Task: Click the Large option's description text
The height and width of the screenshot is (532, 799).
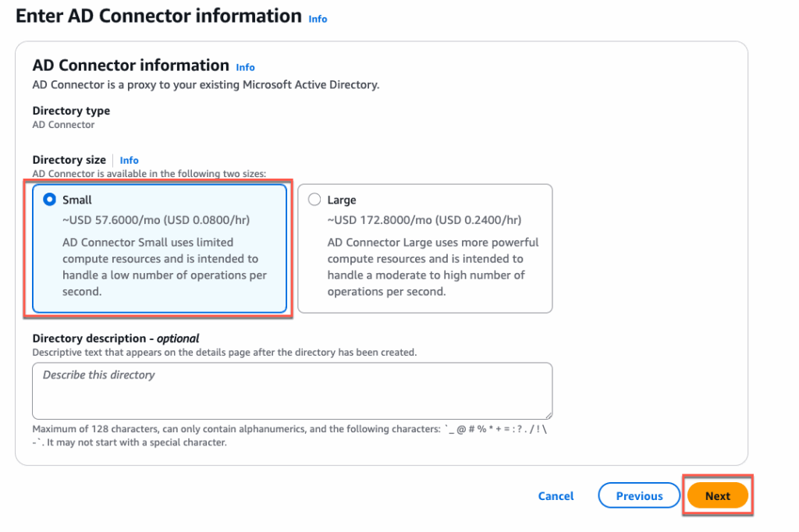Action: (x=432, y=267)
